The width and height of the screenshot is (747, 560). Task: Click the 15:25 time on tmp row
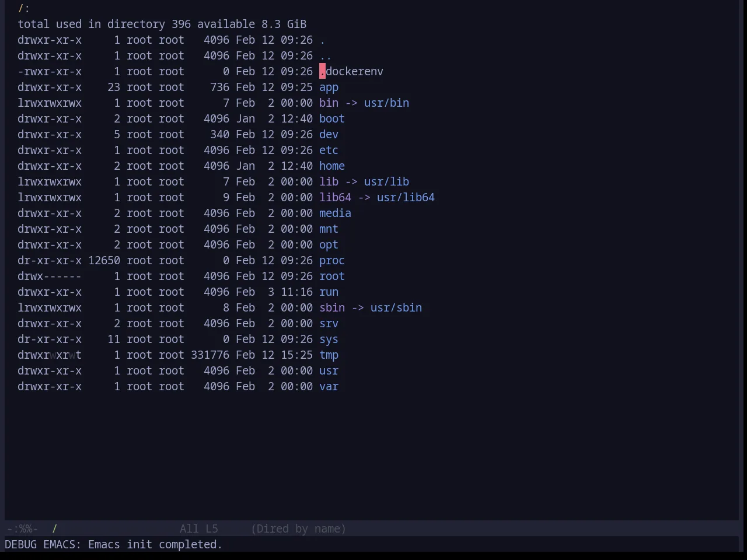[x=296, y=355]
